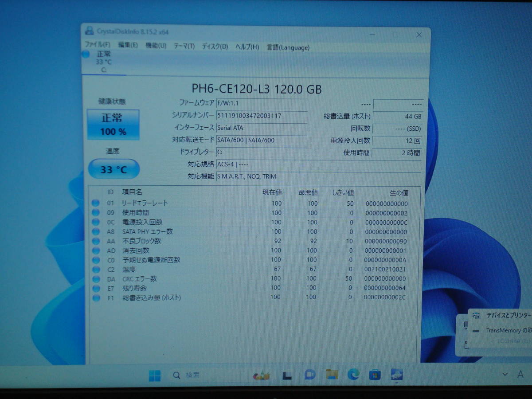
Task: Click the status dot for 総書き込み量 (ホスト)
Action: [96, 298]
